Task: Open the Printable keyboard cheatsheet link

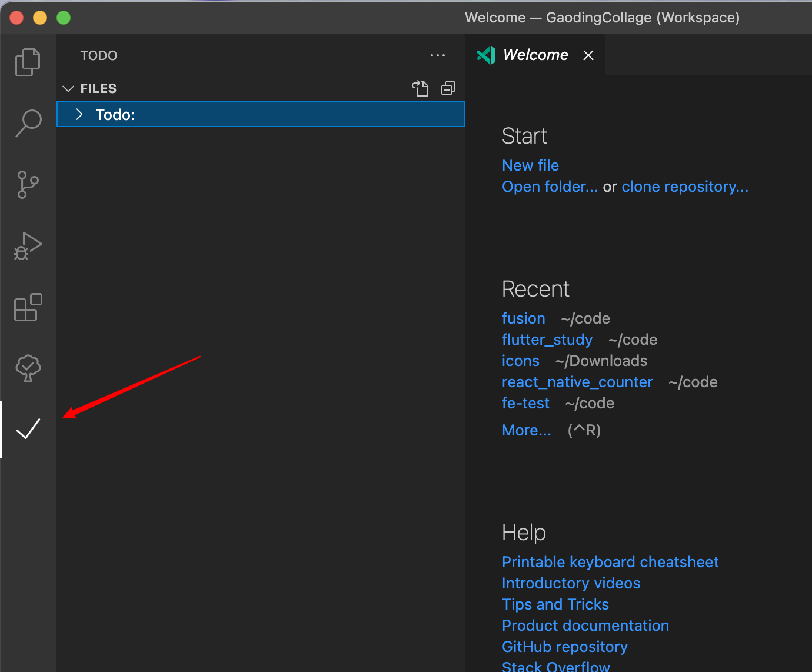Action: [x=610, y=562]
